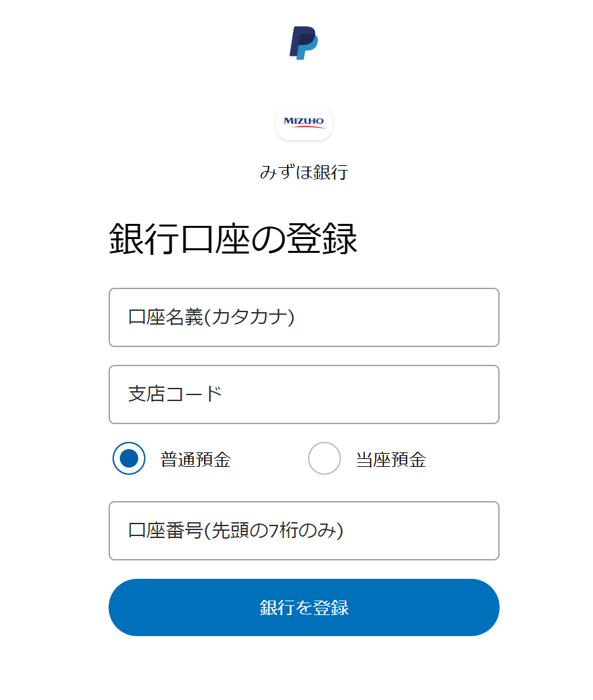The height and width of the screenshot is (700, 593).
Task: Focus the 支店コード input field
Action: click(303, 394)
